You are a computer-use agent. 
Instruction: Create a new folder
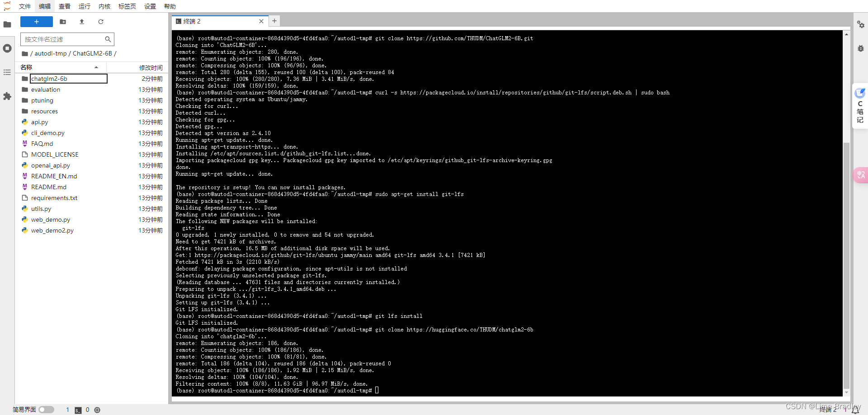click(63, 22)
